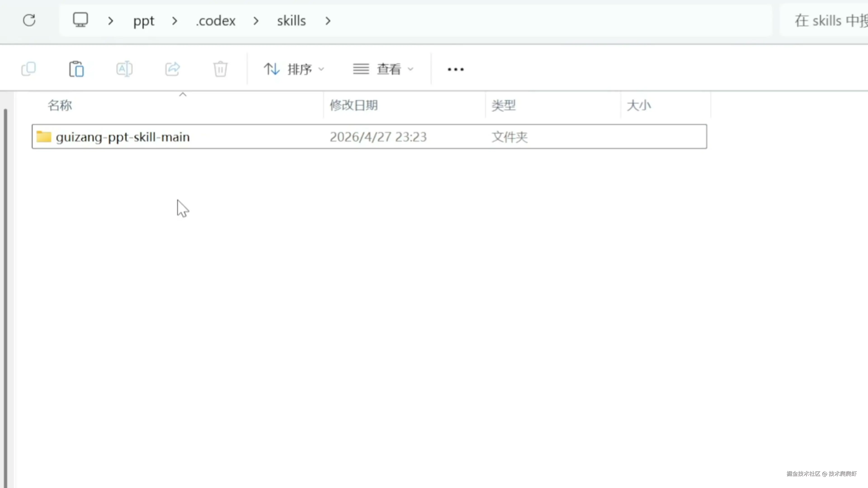The height and width of the screenshot is (488, 868).
Task: Open the 查看 view dropdown
Action: (383, 69)
